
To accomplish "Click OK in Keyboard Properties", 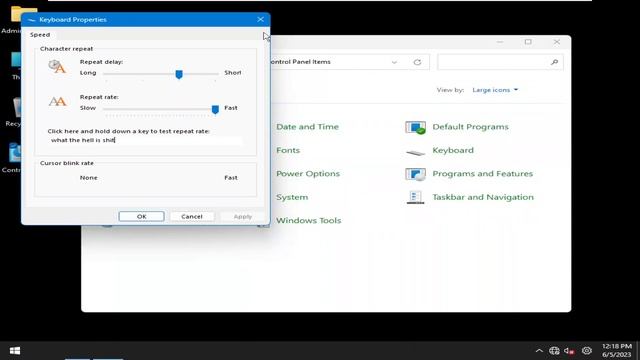I will (x=141, y=216).
